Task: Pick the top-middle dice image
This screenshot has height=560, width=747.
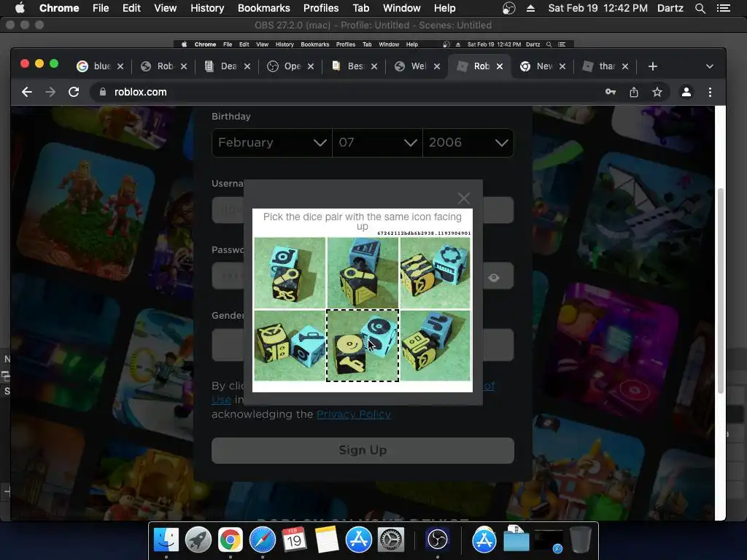Action: [363, 273]
